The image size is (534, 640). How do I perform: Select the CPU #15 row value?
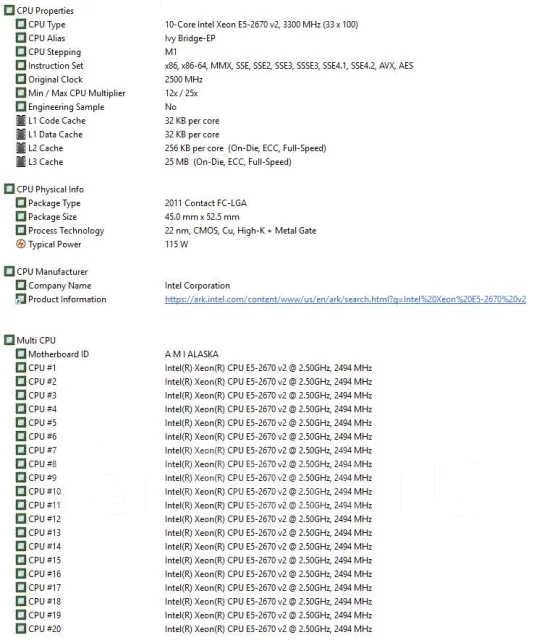pos(268,560)
